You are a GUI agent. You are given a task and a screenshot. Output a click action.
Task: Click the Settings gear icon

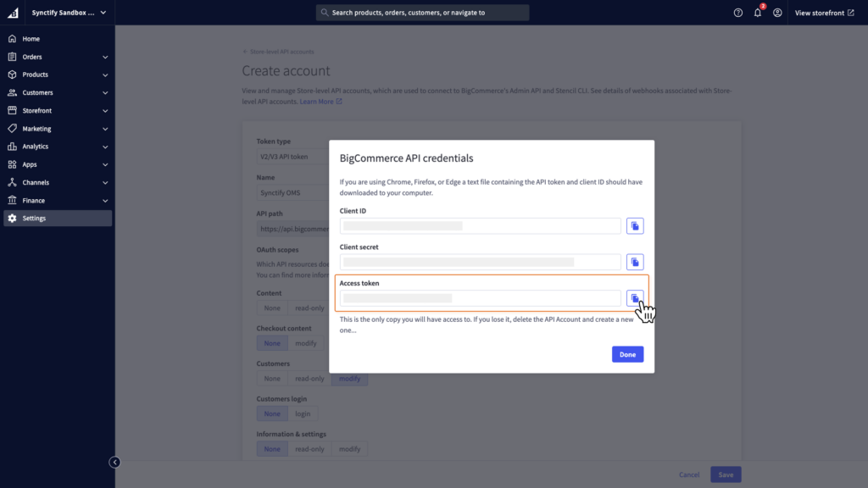point(12,218)
